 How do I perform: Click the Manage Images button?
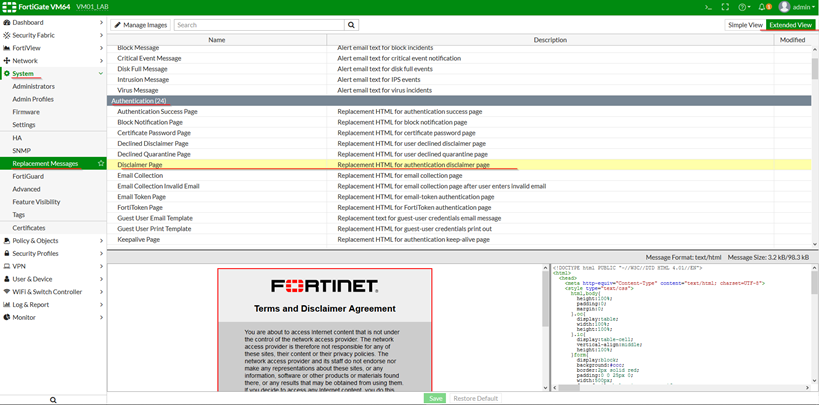[x=140, y=25]
